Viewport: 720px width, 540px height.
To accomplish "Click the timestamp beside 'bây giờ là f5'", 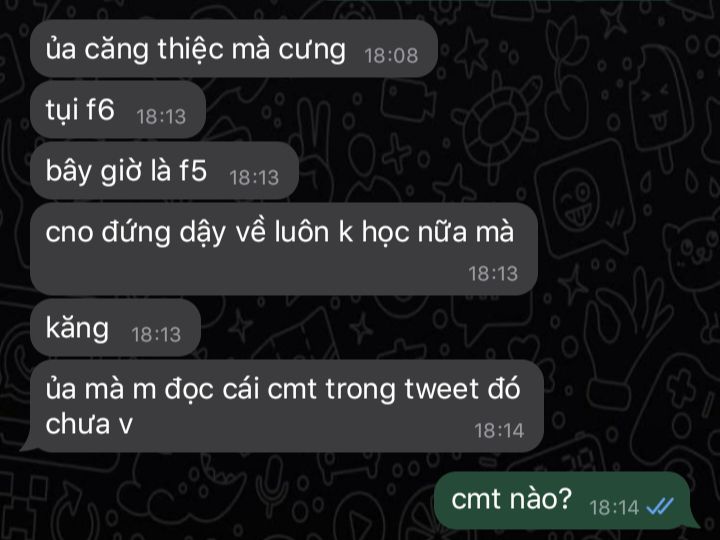I will (x=254, y=178).
